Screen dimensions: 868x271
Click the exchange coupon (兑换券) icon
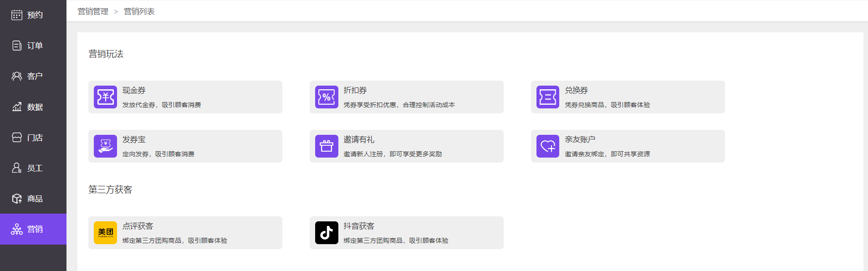click(x=547, y=97)
